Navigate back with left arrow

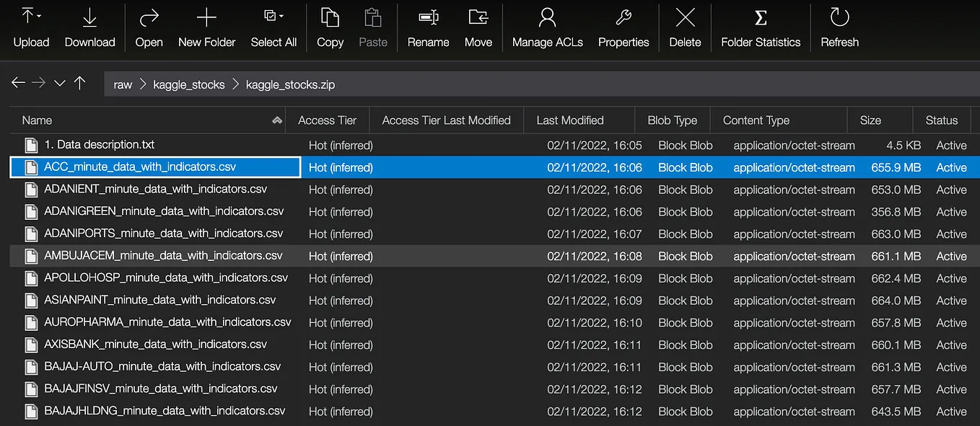click(18, 83)
